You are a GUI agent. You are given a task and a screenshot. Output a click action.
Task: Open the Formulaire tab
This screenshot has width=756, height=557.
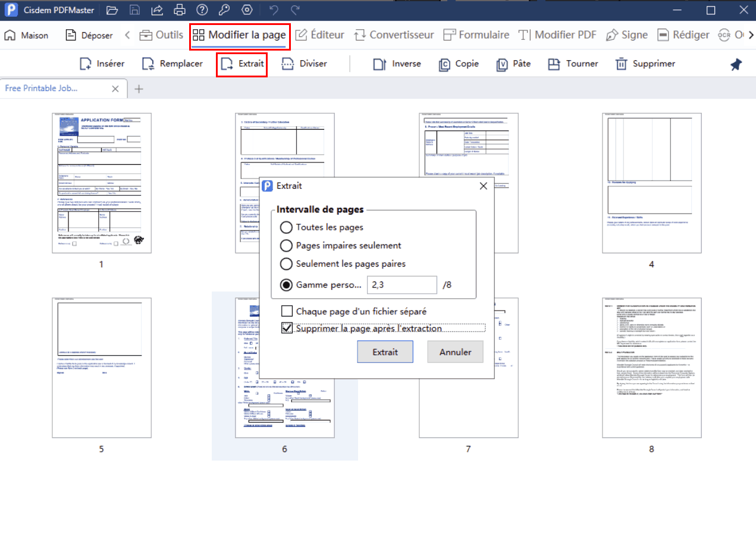(476, 35)
